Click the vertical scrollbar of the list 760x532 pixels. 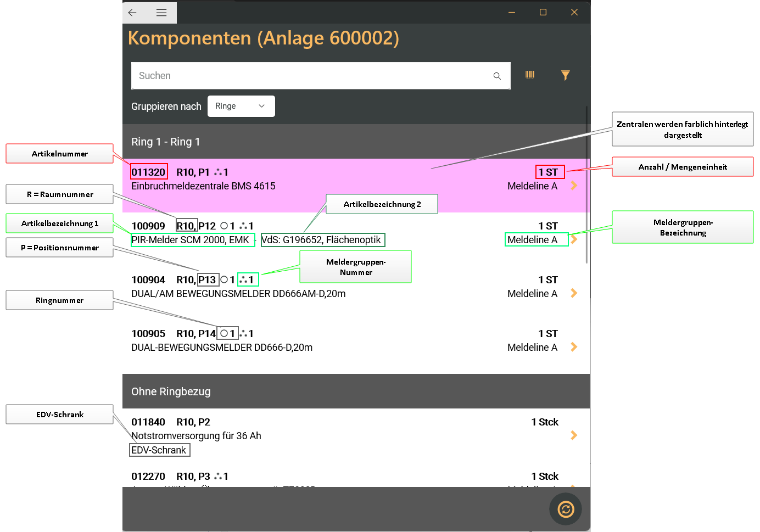587,187
